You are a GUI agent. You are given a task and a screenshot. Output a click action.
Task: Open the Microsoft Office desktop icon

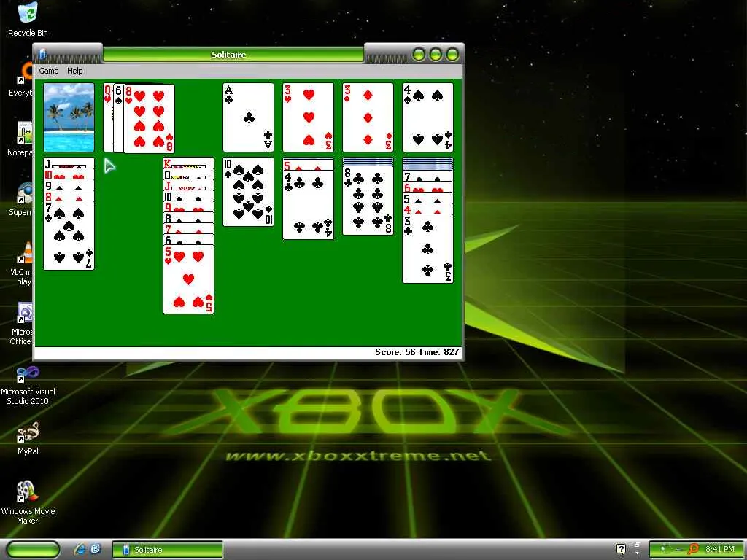tap(21, 323)
